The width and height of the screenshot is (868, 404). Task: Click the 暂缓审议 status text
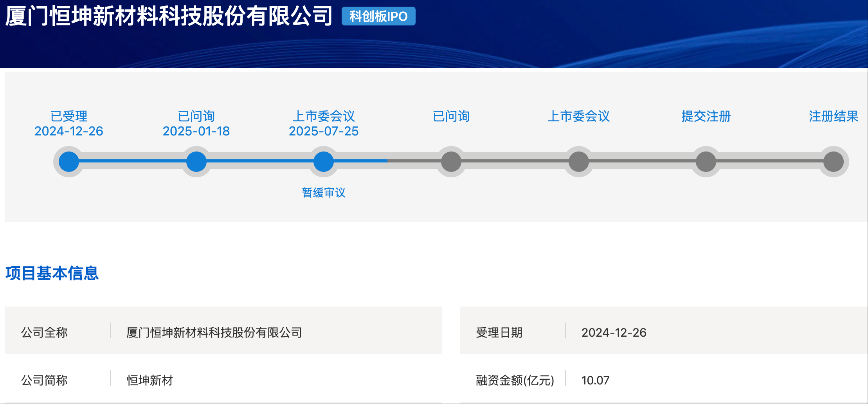[x=324, y=193]
